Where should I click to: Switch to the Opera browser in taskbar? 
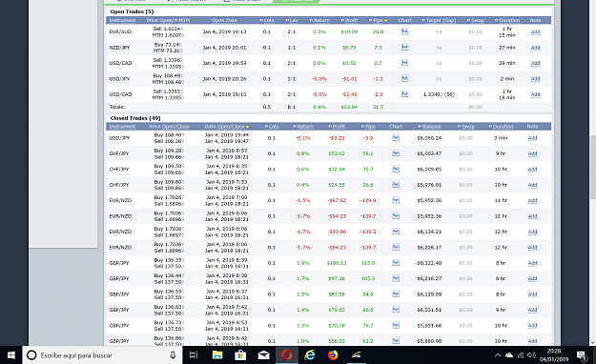tap(287, 355)
